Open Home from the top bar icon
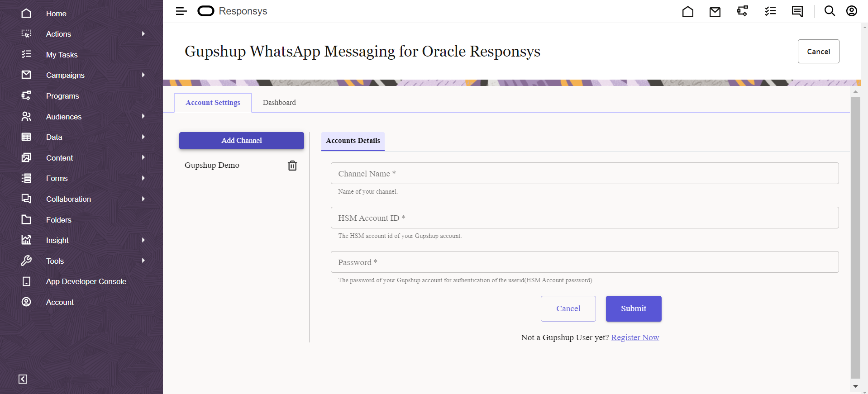 tap(688, 11)
